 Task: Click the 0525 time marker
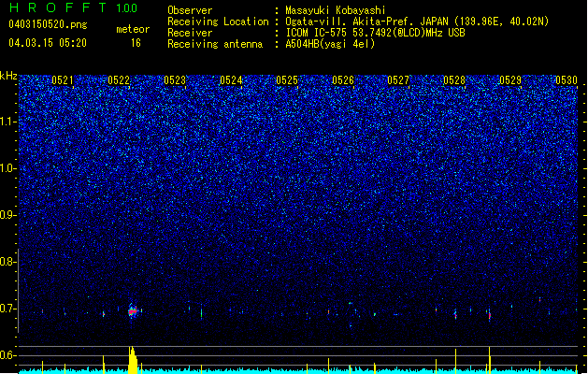pyautogui.click(x=287, y=80)
